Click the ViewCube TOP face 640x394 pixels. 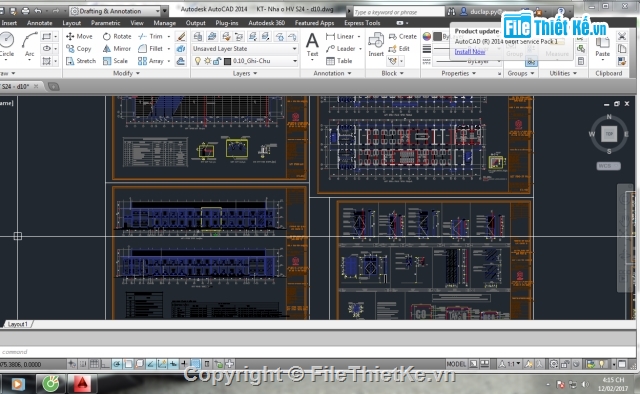tap(609, 134)
